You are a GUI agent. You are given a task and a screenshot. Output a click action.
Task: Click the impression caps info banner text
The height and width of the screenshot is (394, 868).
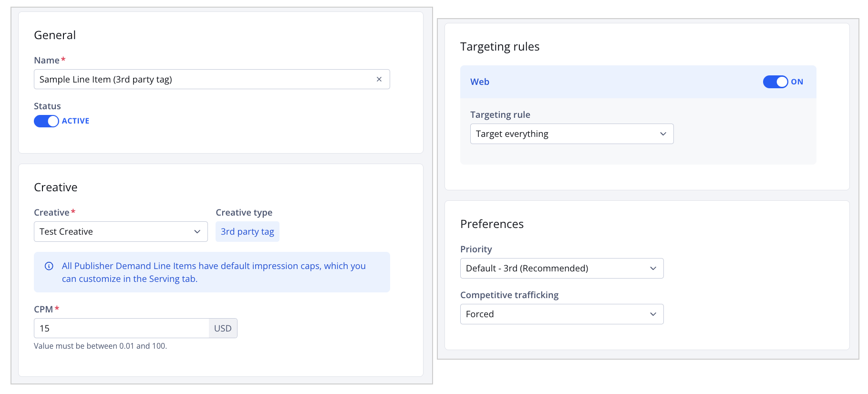tap(214, 272)
